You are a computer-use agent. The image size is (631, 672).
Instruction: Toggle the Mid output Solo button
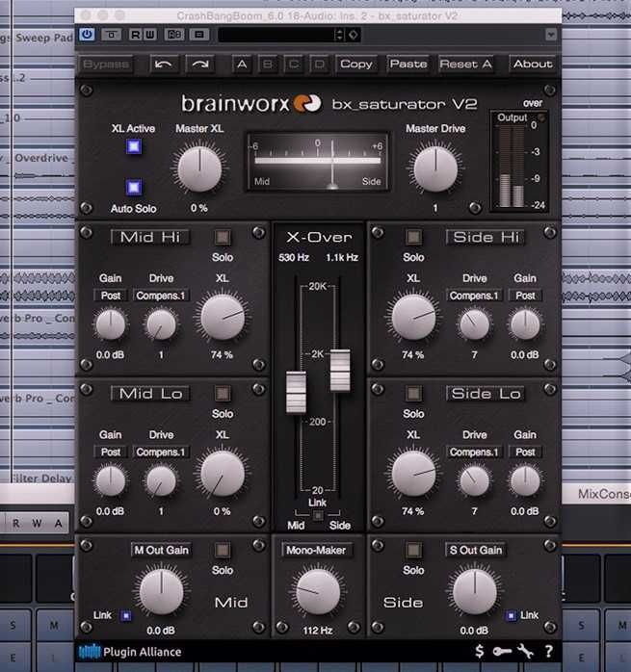click(x=223, y=550)
